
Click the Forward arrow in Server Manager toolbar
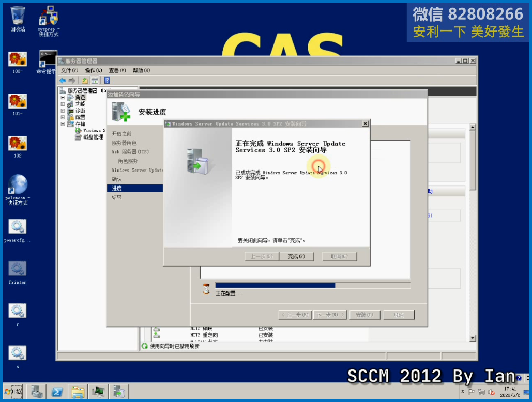pyautogui.click(x=72, y=80)
